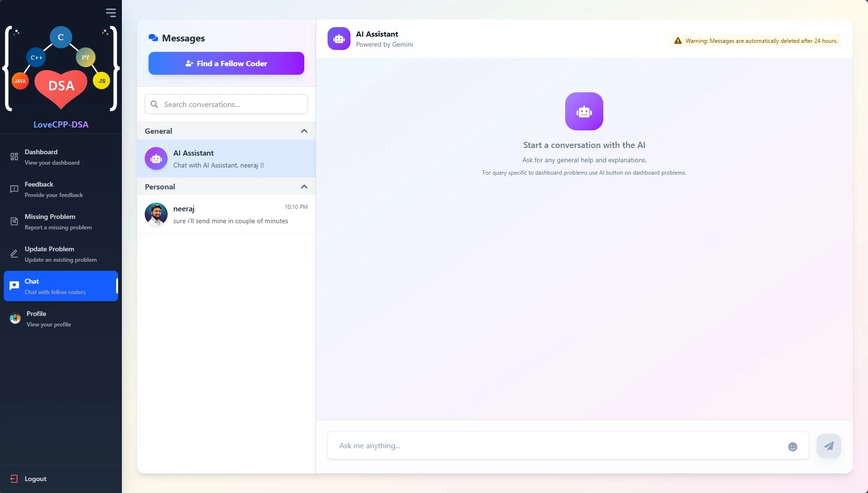
Task: Collapse the General conversations section
Action: coord(304,131)
